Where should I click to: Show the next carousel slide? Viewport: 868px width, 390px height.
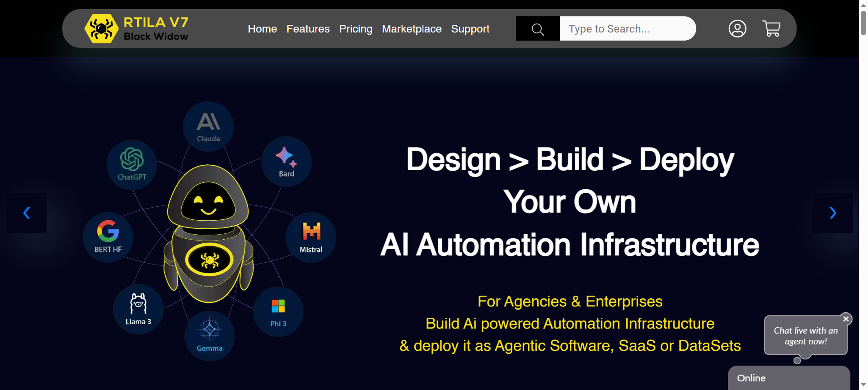832,213
